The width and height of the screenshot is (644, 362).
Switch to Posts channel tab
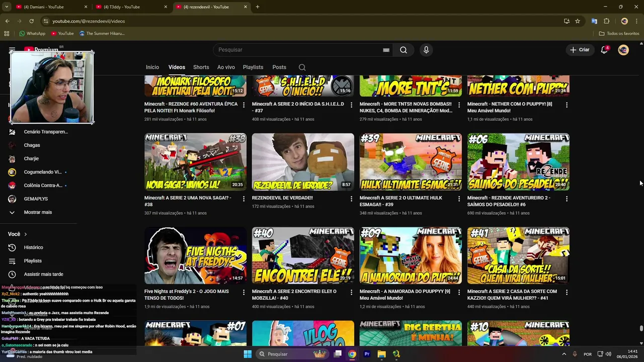(279, 67)
